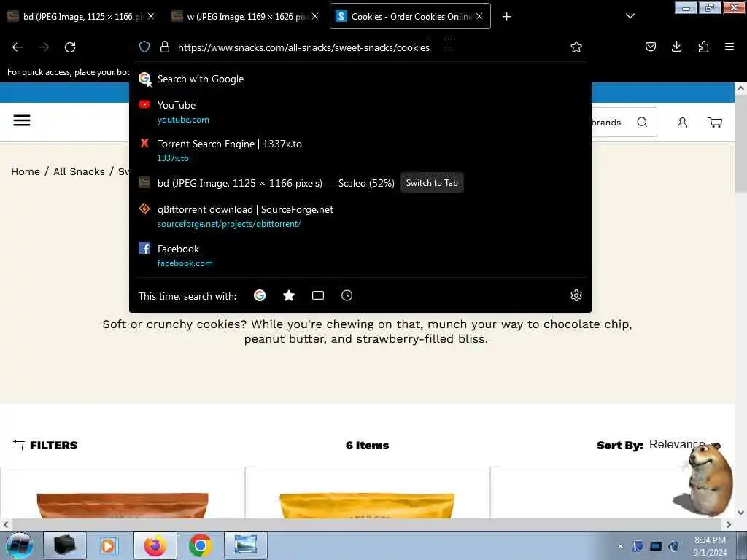The width and height of the screenshot is (747, 560).
Task: Select the Cookies - Order Cookies Online tab
Action: 410,16
